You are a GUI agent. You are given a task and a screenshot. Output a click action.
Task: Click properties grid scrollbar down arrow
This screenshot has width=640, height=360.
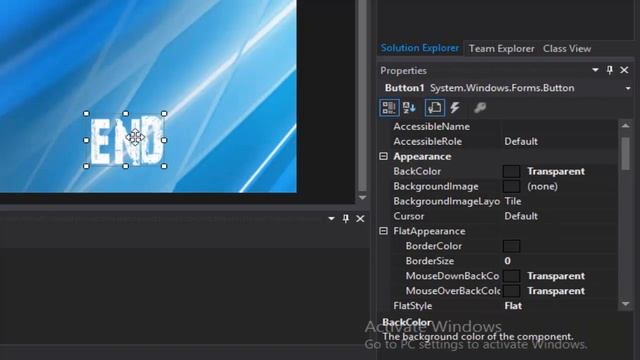(625, 304)
